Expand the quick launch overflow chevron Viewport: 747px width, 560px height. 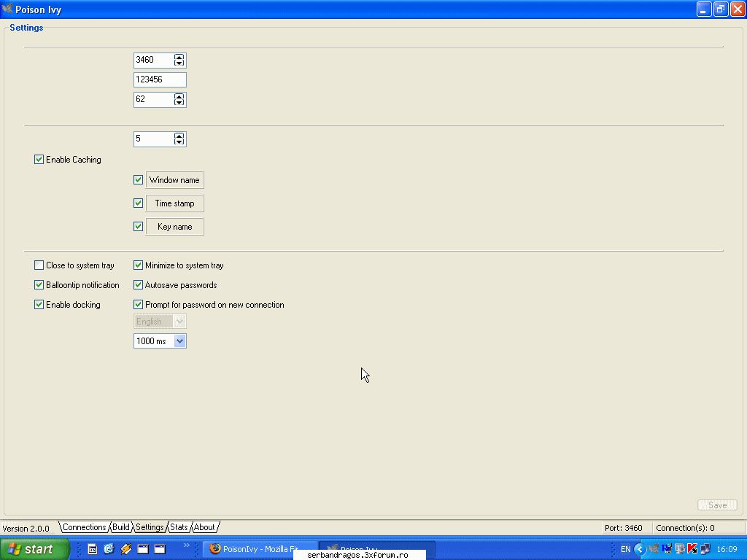(186, 545)
